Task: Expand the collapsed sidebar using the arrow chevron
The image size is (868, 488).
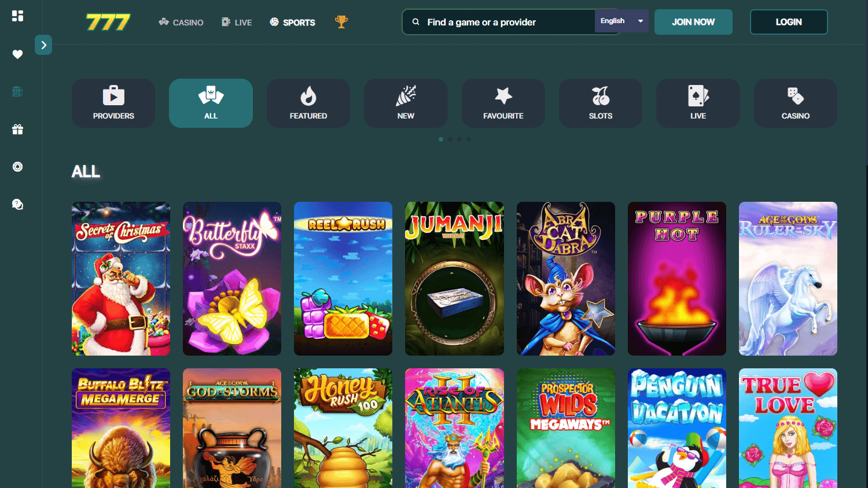Action: tap(43, 45)
